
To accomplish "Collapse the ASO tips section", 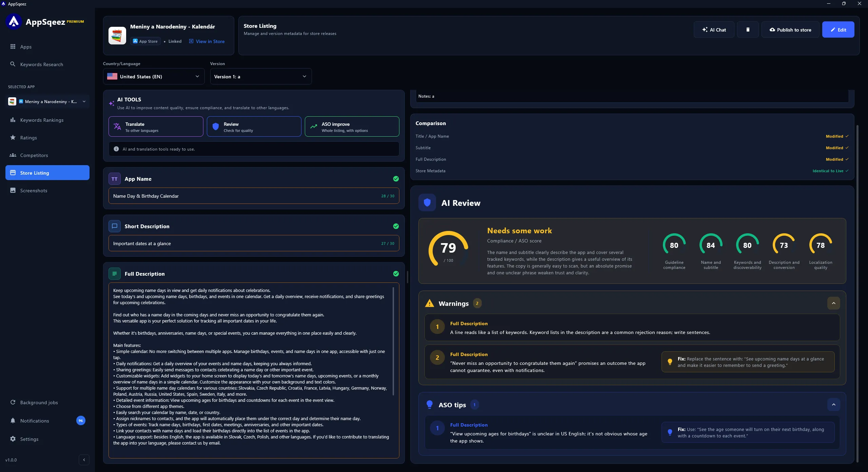I will (833, 405).
